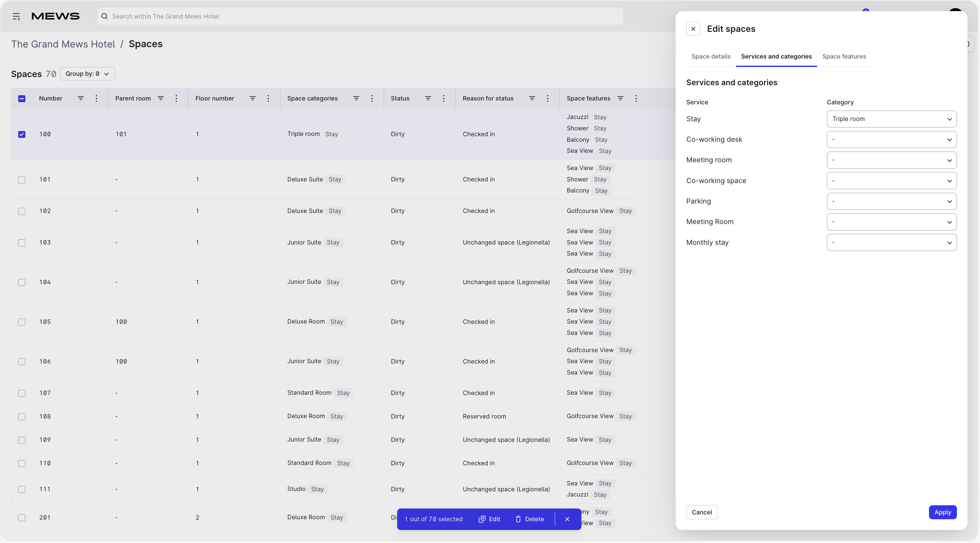The width and height of the screenshot is (980, 543).
Task: Open the Parking category dropdown
Action: (x=891, y=201)
